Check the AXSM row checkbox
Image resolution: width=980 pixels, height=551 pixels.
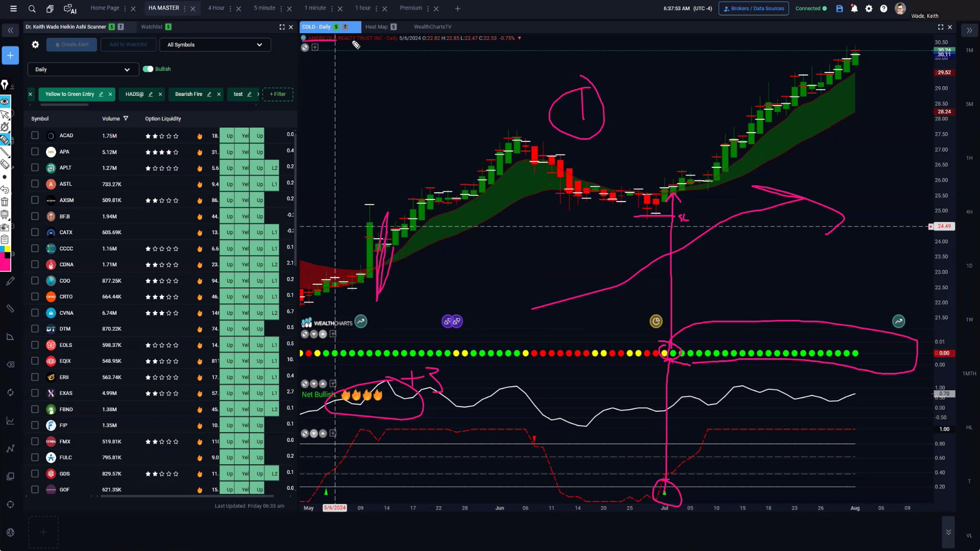click(35, 200)
